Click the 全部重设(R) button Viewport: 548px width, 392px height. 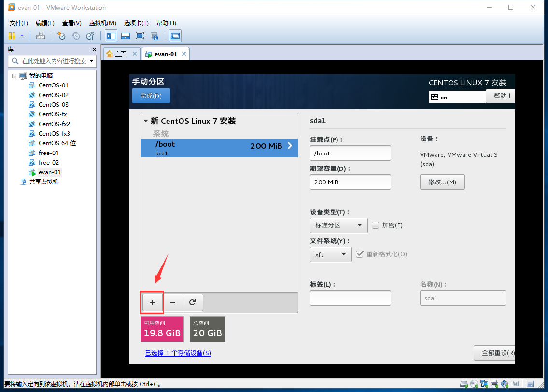494,353
